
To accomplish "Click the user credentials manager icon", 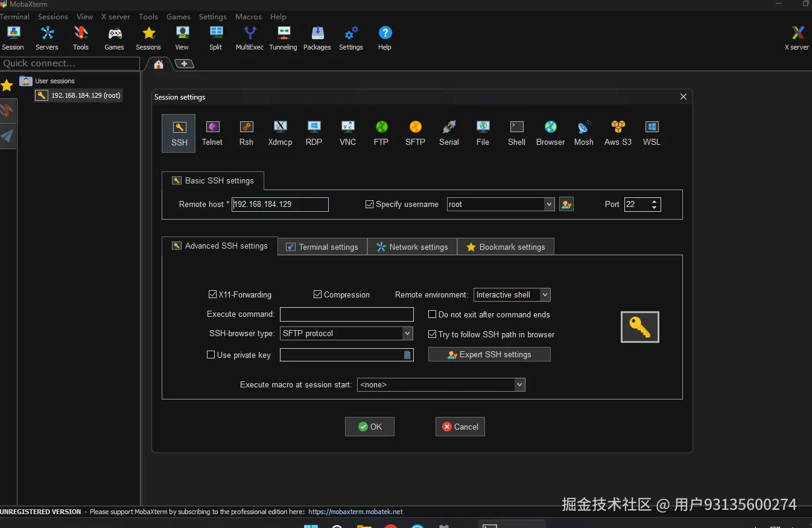I will [566, 205].
